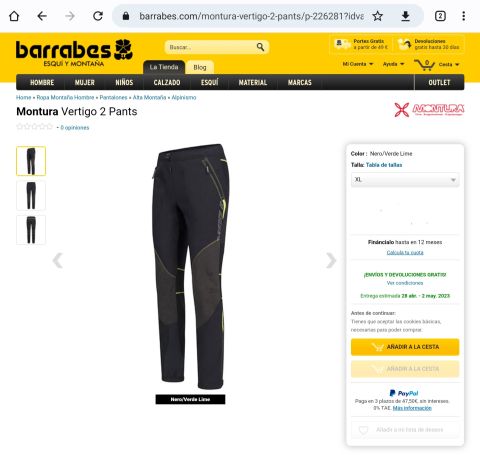Expand the Ayuda help menu
This screenshot has width=480, height=455.
393,64
